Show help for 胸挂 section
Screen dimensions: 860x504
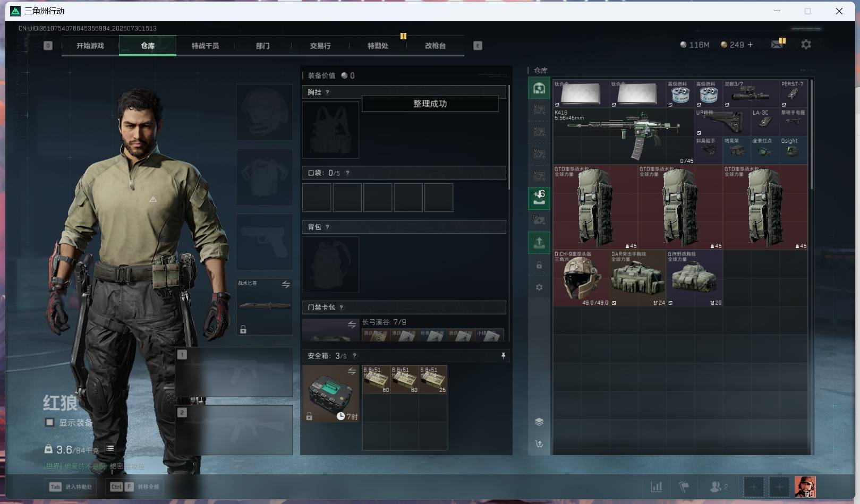click(x=327, y=92)
